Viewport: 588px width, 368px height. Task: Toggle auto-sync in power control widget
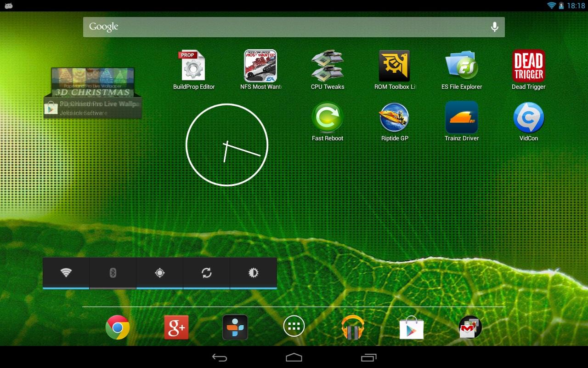[x=207, y=273]
